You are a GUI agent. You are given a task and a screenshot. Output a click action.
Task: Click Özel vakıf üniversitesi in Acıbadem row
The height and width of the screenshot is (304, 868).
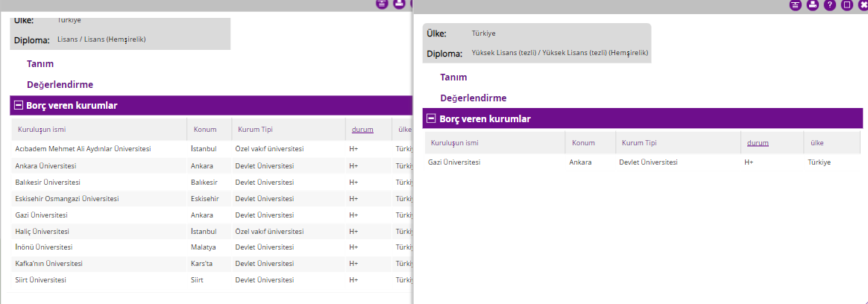pos(269,149)
